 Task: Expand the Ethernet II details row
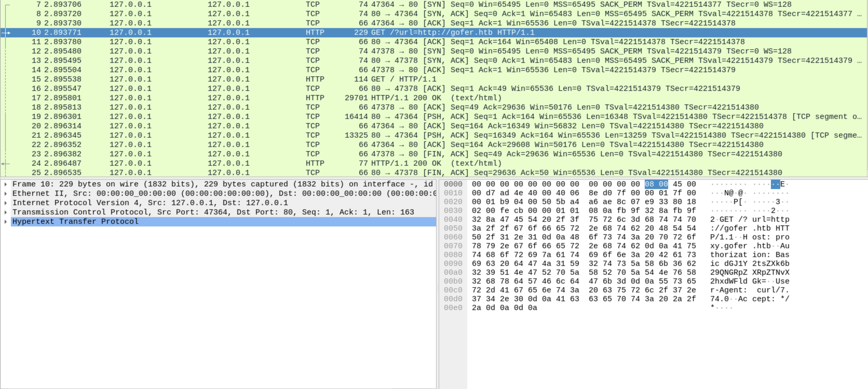[x=6, y=194]
